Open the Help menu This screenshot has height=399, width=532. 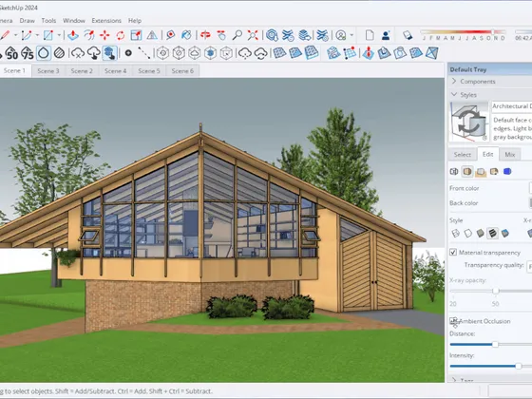(135, 21)
